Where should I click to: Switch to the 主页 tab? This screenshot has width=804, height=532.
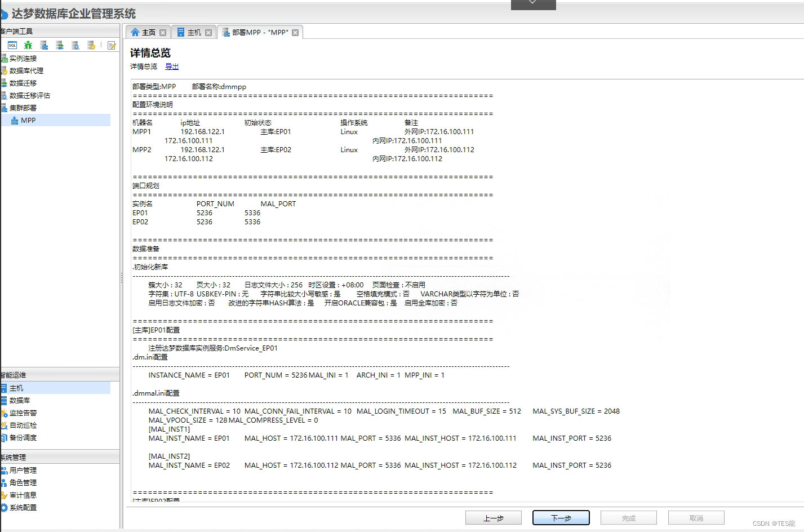coord(148,32)
